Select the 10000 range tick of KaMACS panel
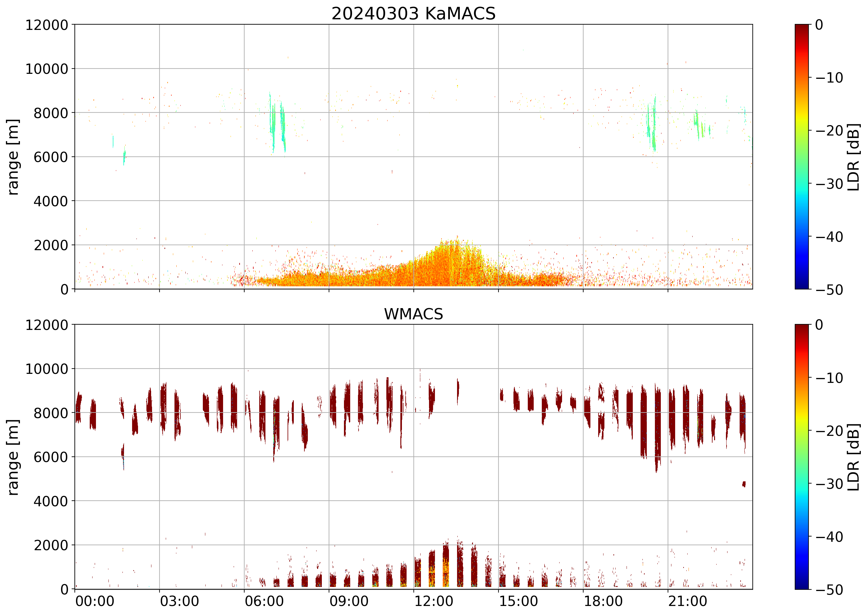The height and width of the screenshot is (615, 868). tap(47, 69)
